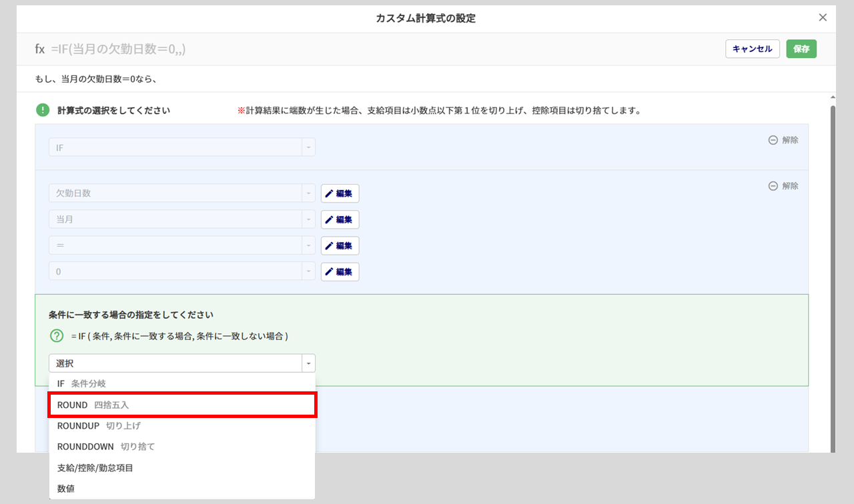Open the = operator dropdown
Image resolution: width=854 pixels, height=504 pixels.
coord(182,246)
